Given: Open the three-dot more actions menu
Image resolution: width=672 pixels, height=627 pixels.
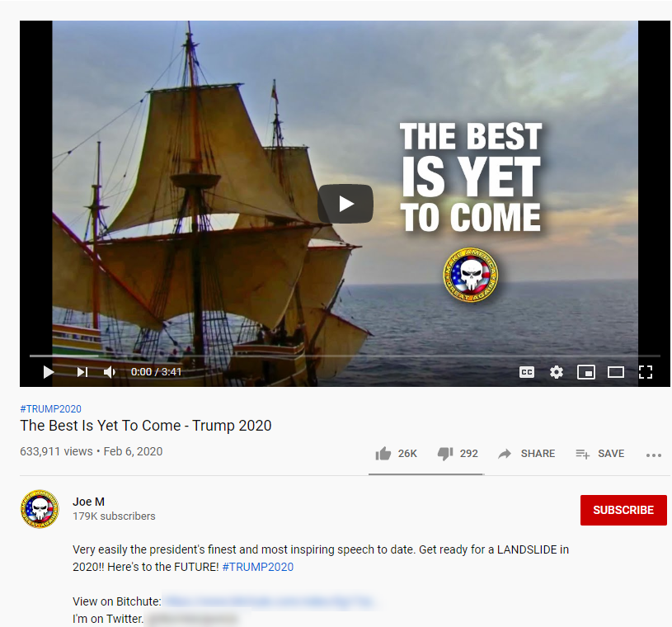Looking at the screenshot, I should click(x=654, y=455).
